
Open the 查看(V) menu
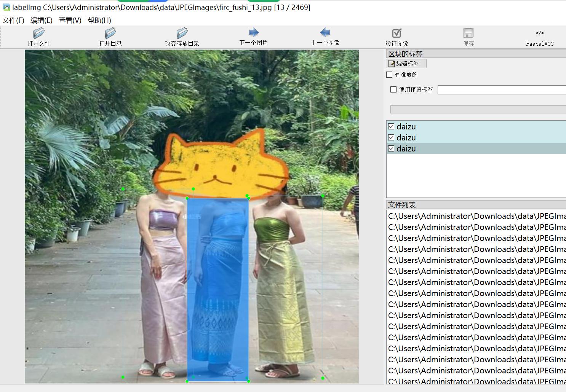[x=70, y=20]
